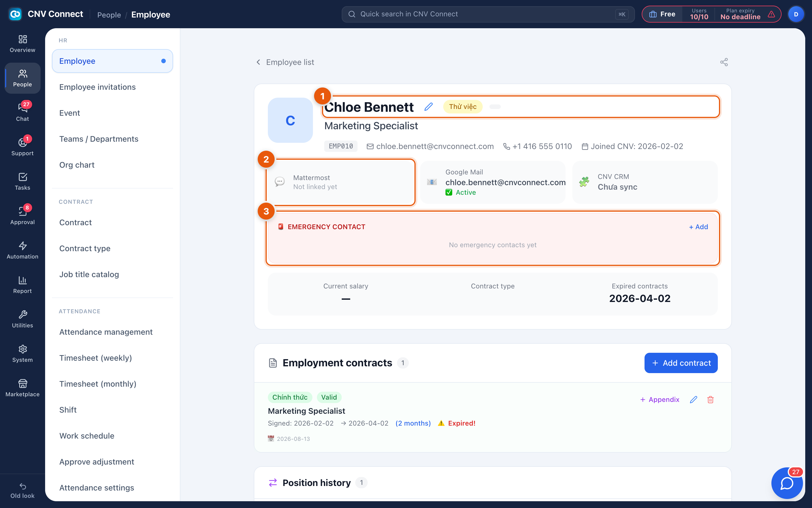The image size is (812, 508).
Task: Switch back to the Old look
Action: [x=23, y=491]
